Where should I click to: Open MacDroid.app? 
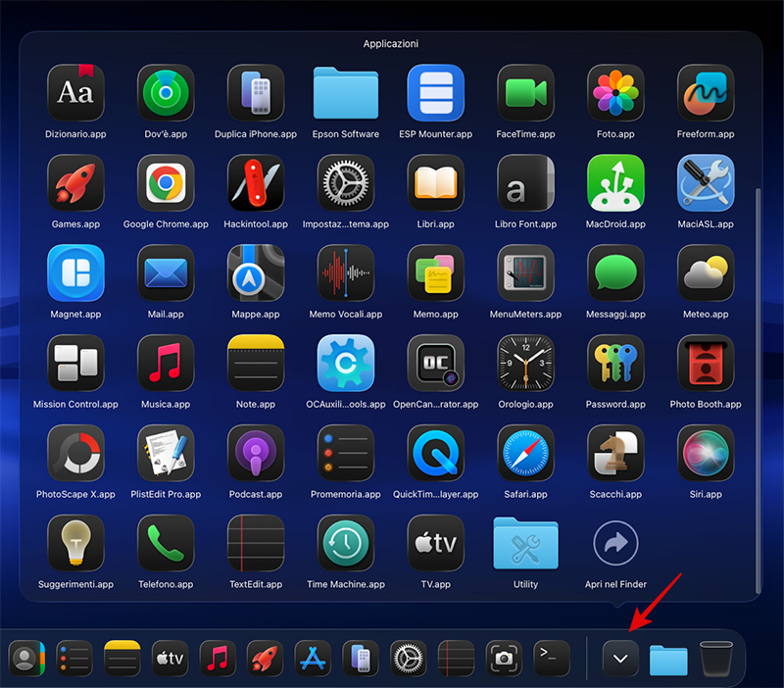(x=615, y=183)
